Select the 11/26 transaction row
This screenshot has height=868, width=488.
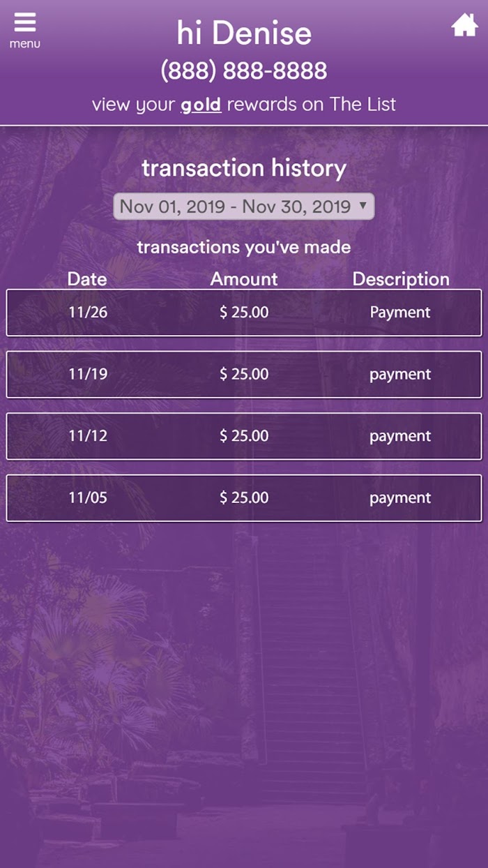point(244,313)
